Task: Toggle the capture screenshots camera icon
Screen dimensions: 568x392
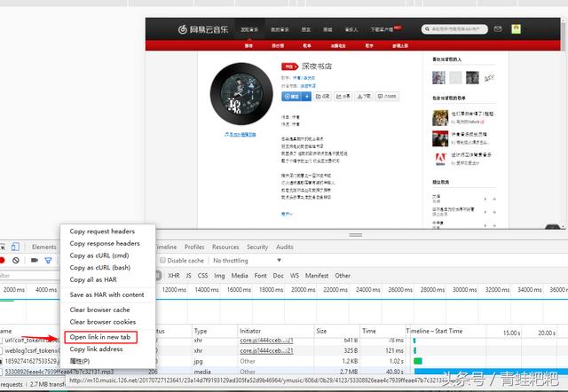Action: pyautogui.click(x=35, y=260)
